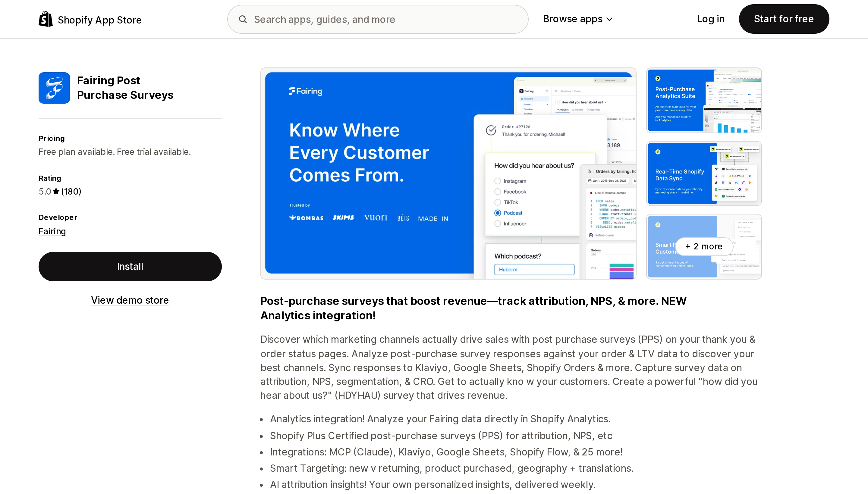Click the Smart Targeting bullet text
The width and height of the screenshot is (868, 494).
[451, 468]
